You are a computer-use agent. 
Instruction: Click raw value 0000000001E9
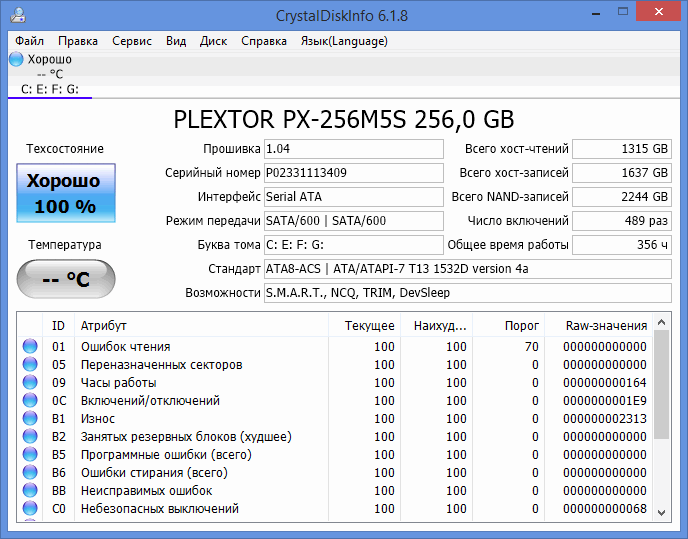(x=605, y=400)
